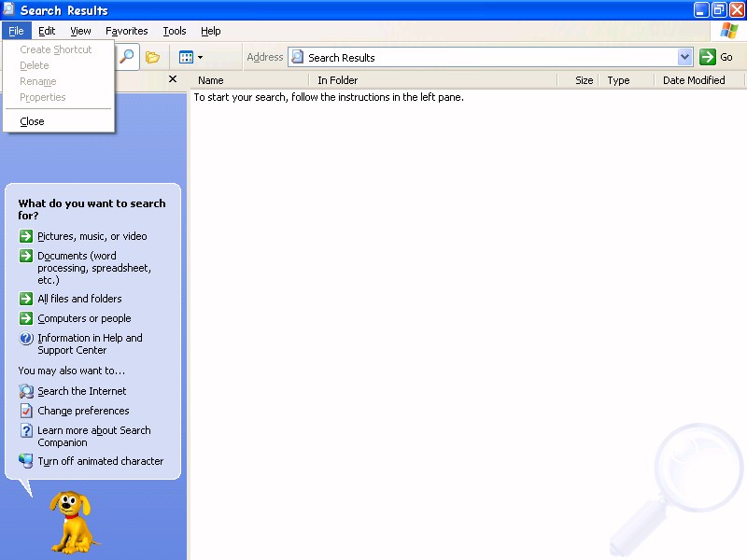Open the View menu
The image size is (747, 560).
pyautogui.click(x=80, y=31)
